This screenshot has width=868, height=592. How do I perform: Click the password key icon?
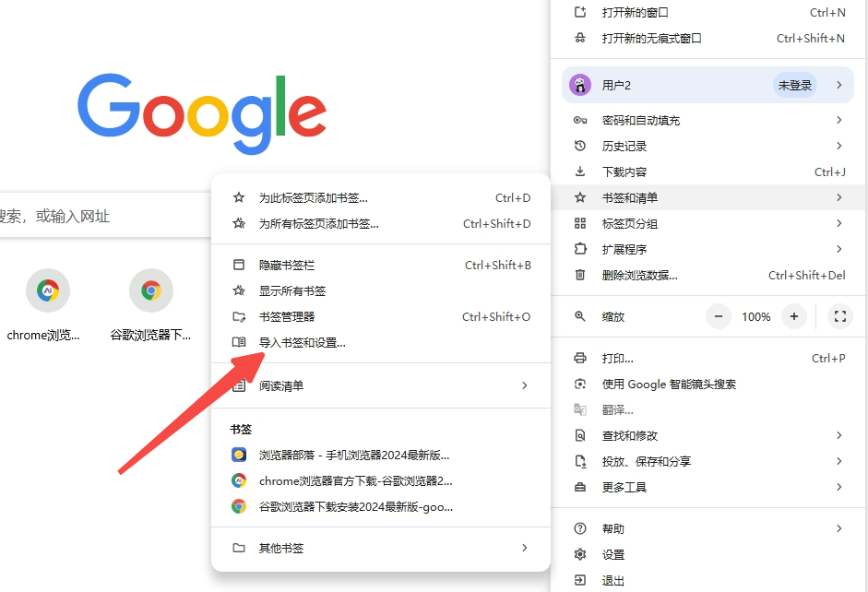click(x=579, y=120)
